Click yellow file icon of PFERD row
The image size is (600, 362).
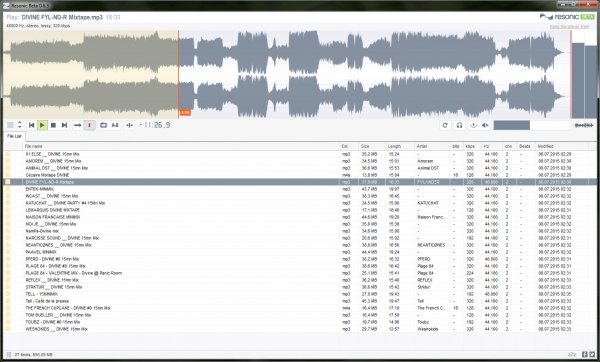(8, 259)
